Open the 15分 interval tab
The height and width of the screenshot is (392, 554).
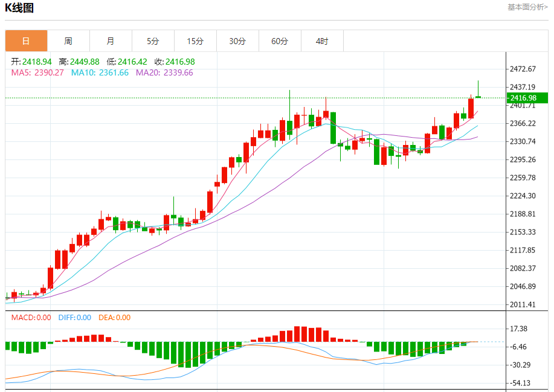point(195,41)
